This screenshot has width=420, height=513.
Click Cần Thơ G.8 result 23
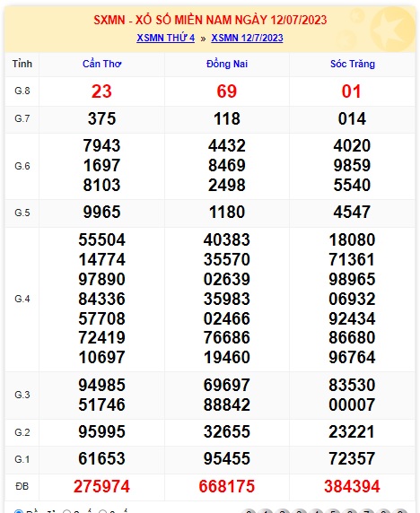coord(101,91)
